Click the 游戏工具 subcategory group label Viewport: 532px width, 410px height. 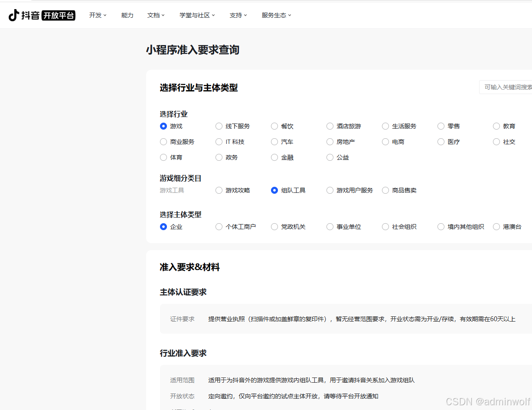(x=172, y=190)
